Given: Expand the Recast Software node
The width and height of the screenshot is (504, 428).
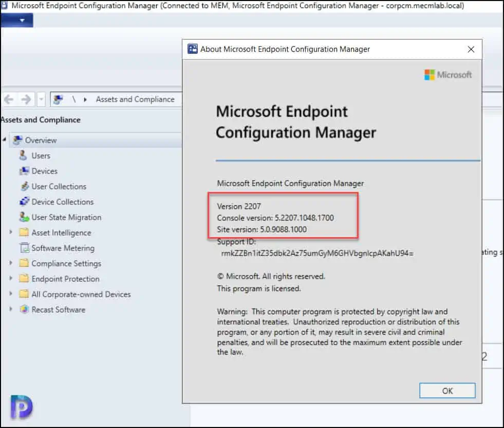Looking at the screenshot, I should tap(11, 309).
